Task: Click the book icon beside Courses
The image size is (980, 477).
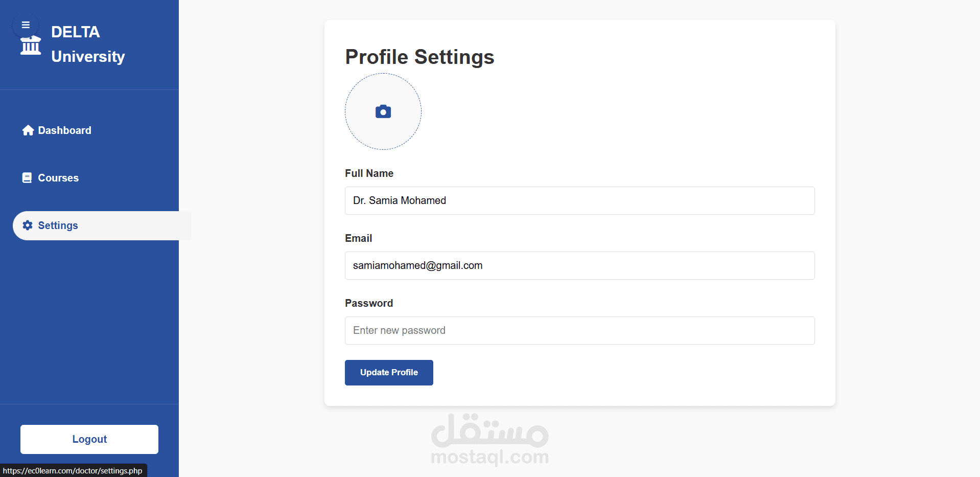Action: point(27,178)
